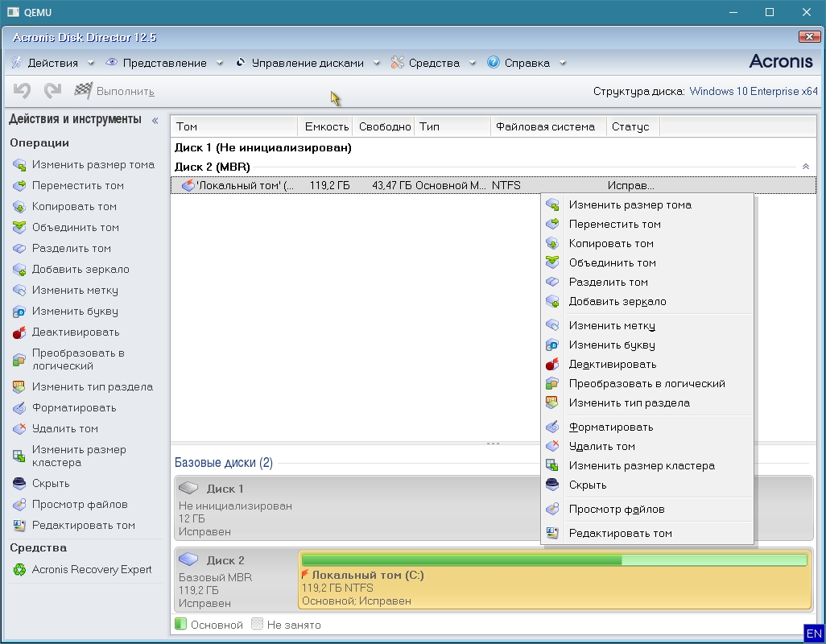This screenshot has height=644, width=826.
Task: Click Disk 1 drive icon in lower pane
Action: (x=188, y=488)
